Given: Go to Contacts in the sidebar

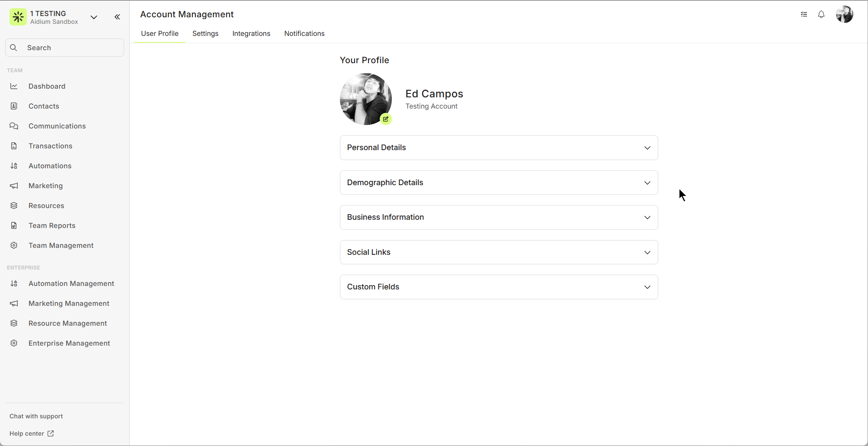Looking at the screenshot, I should (44, 106).
